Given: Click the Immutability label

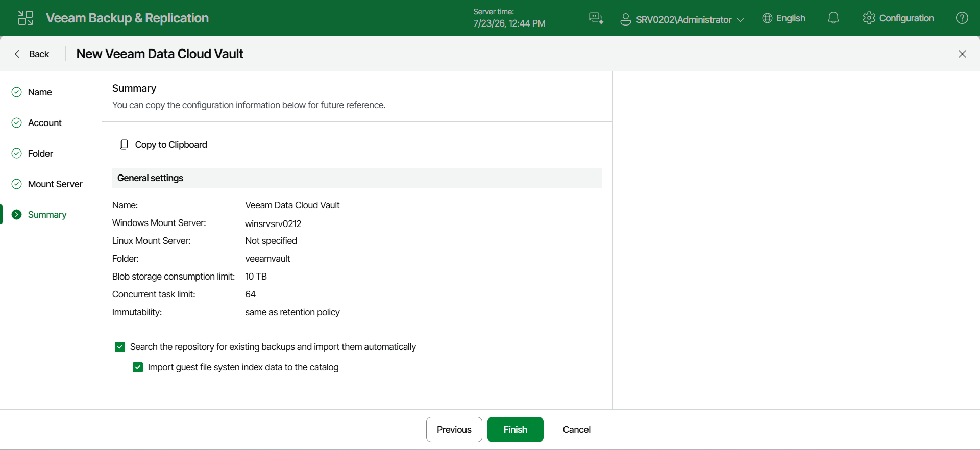Looking at the screenshot, I should pyautogui.click(x=137, y=312).
